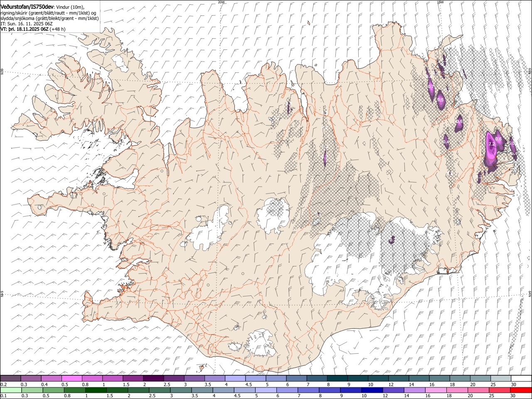The height and width of the screenshot is (399, 532).
Task: Click the 2.2 precipitation value on the map
Action: point(491,144)
